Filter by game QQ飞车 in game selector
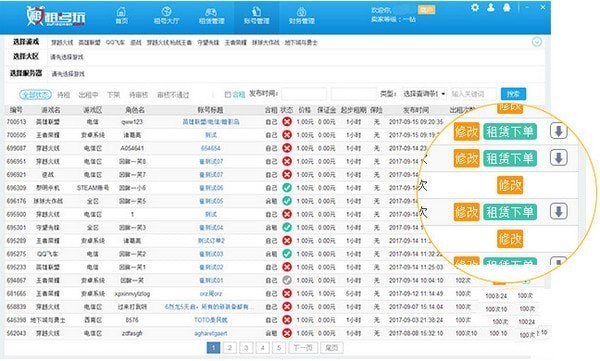Viewport: 600px width, 361px height. tap(115, 42)
